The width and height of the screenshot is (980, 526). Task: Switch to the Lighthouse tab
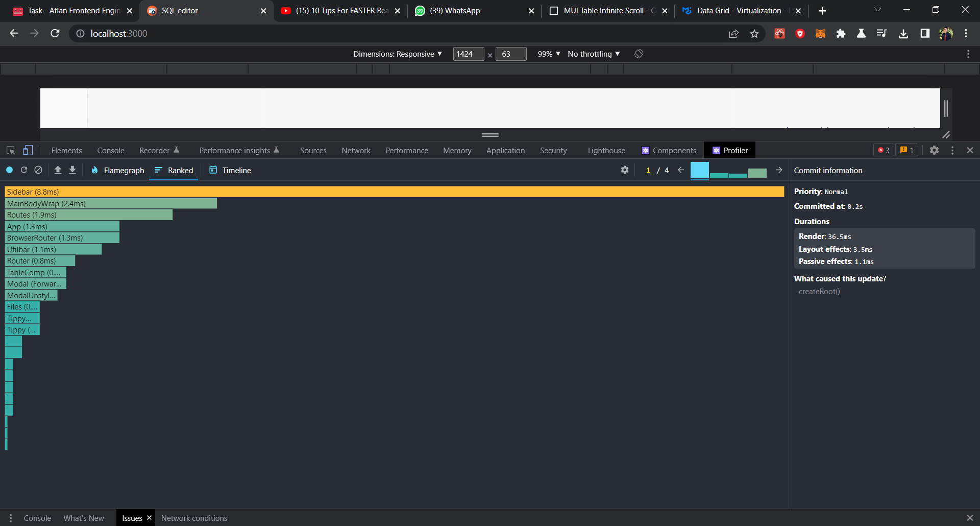tap(606, 150)
